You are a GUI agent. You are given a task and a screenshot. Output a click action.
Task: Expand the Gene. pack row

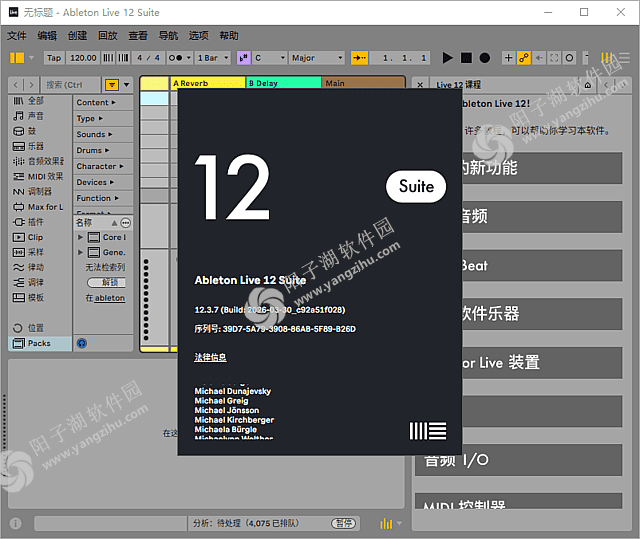pos(80,252)
